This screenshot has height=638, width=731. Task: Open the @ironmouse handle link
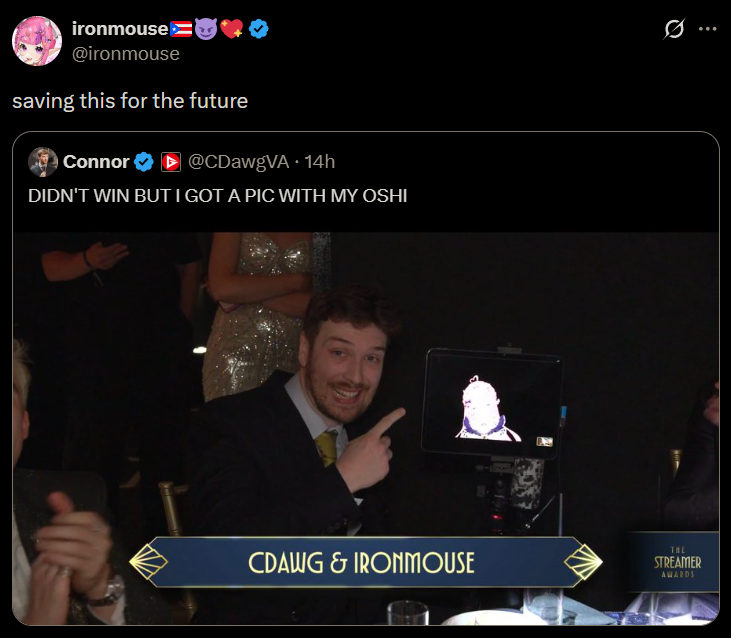tap(126, 54)
